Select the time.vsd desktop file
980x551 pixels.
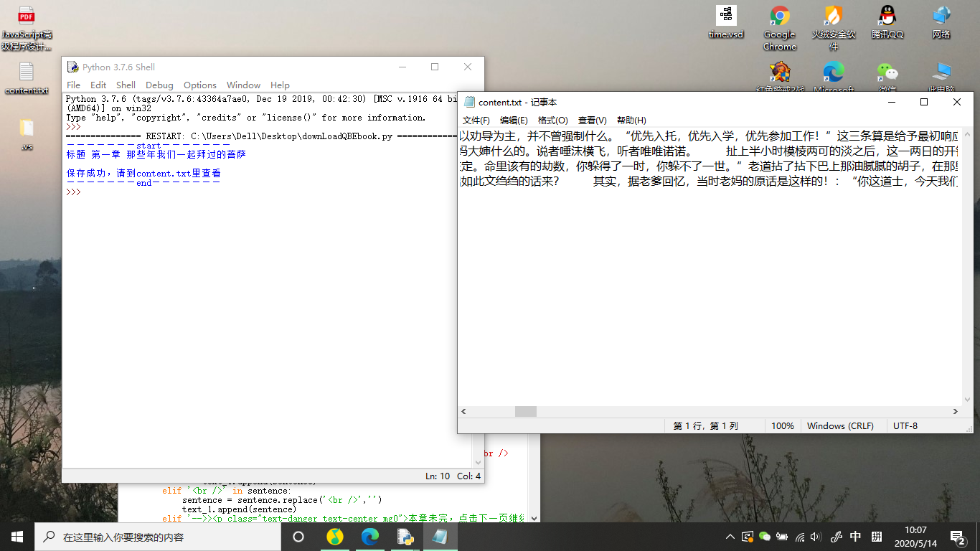726,22
